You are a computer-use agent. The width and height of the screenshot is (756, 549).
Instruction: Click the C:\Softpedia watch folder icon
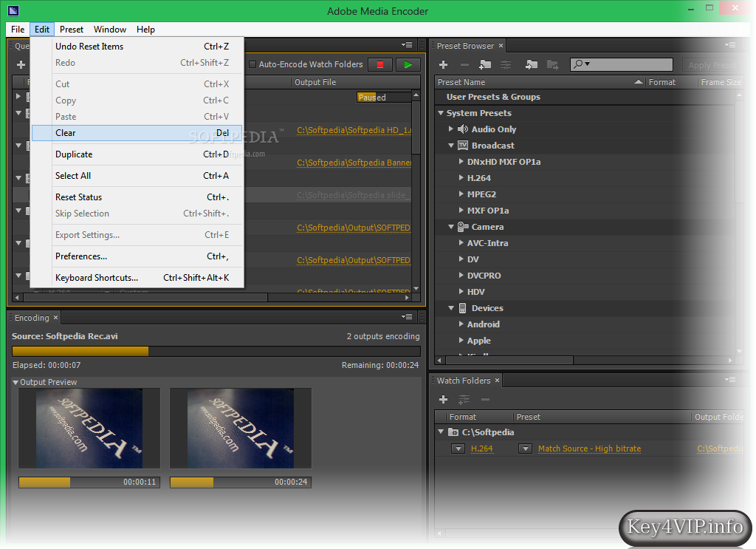[453, 432]
